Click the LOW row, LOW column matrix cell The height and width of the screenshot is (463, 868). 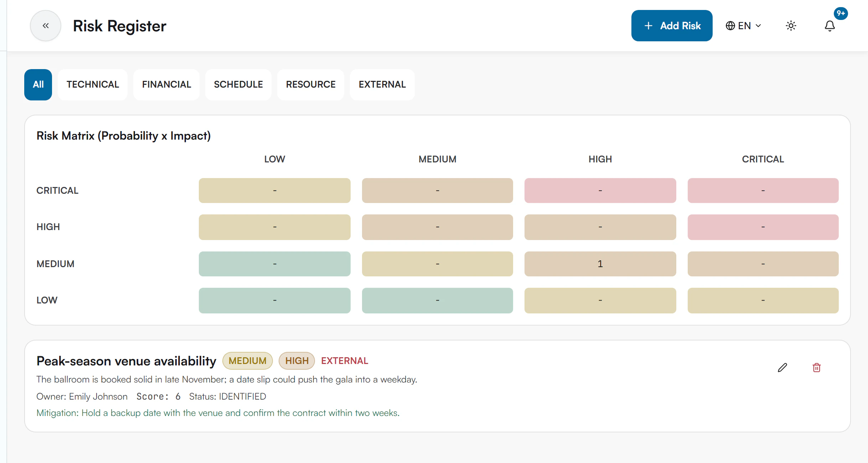(x=274, y=301)
